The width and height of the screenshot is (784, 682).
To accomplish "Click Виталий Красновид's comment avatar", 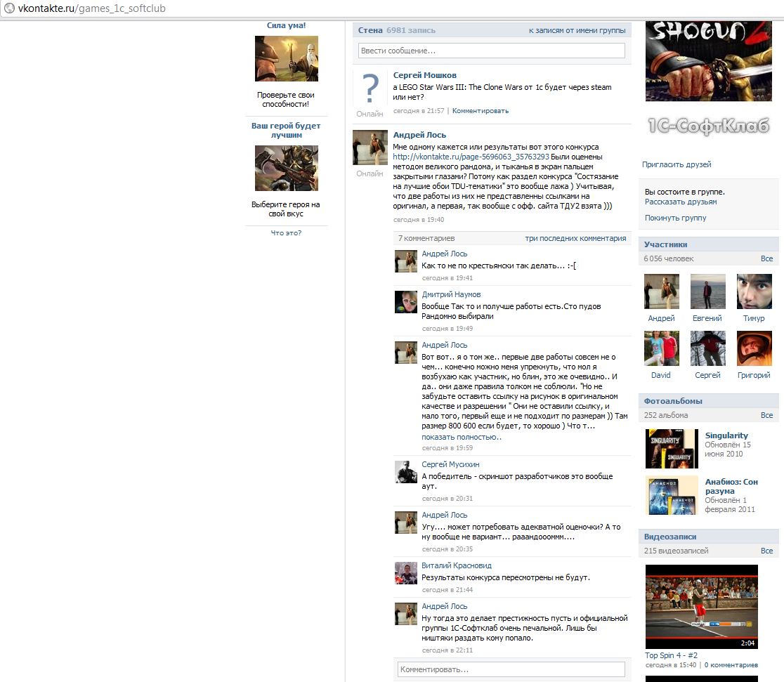I will [406, 573].
